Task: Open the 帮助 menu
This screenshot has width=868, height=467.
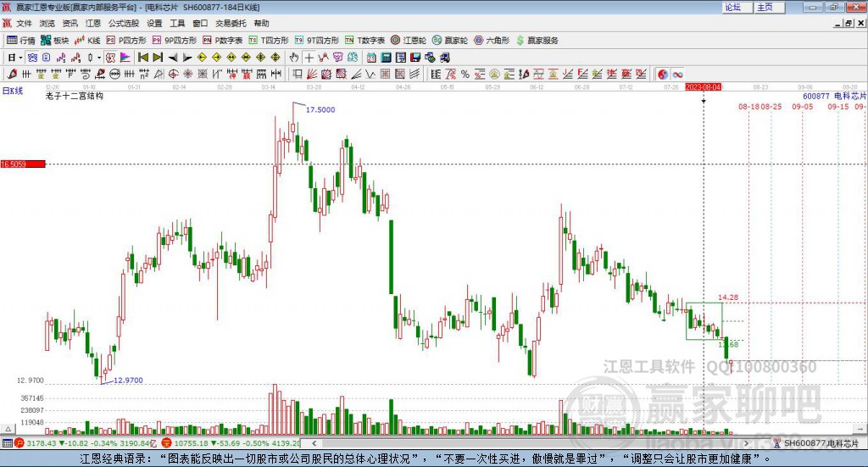Action: [x=261, y=23]
